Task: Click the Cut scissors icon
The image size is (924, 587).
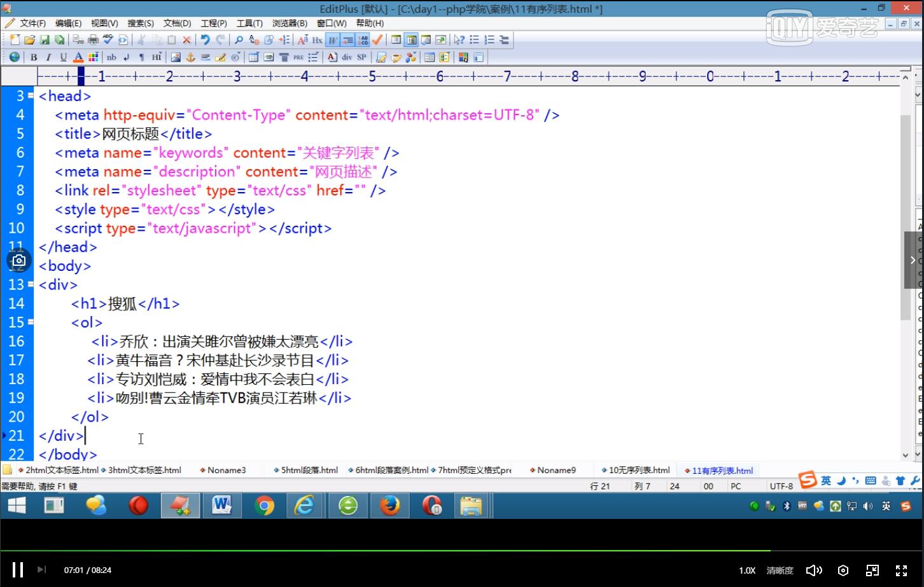Action: [141, 39]
